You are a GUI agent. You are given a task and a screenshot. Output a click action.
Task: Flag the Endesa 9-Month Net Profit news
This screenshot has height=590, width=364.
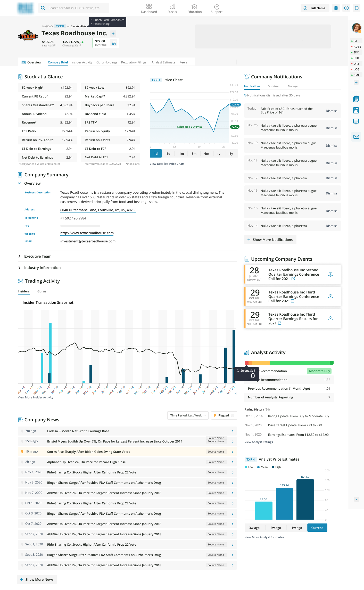coord(22,431)
